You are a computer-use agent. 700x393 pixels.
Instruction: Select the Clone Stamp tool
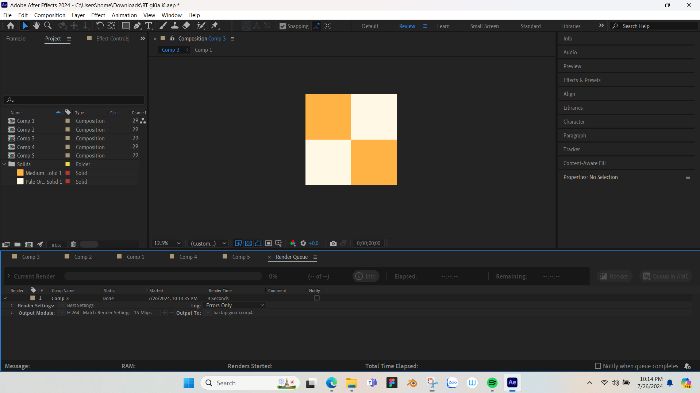click(x=175, y=26)
